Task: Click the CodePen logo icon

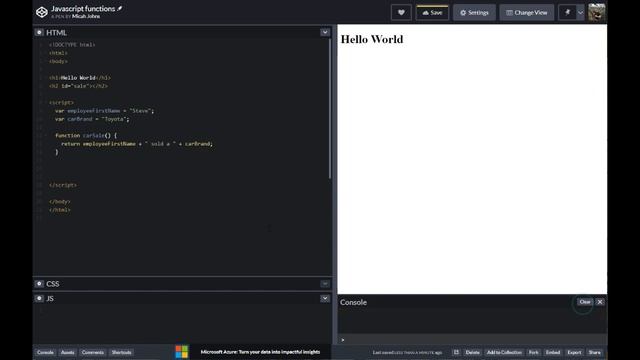Action: pos(42,12)
